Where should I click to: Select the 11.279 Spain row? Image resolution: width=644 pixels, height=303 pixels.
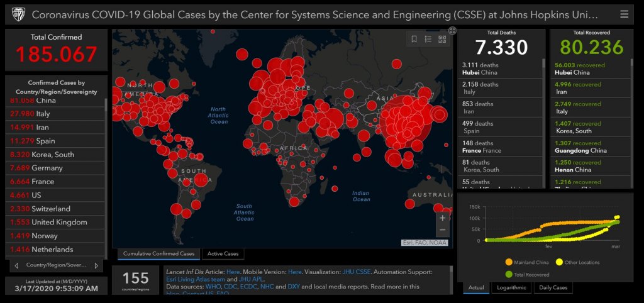pyautogui.click(x=55, y=141)
